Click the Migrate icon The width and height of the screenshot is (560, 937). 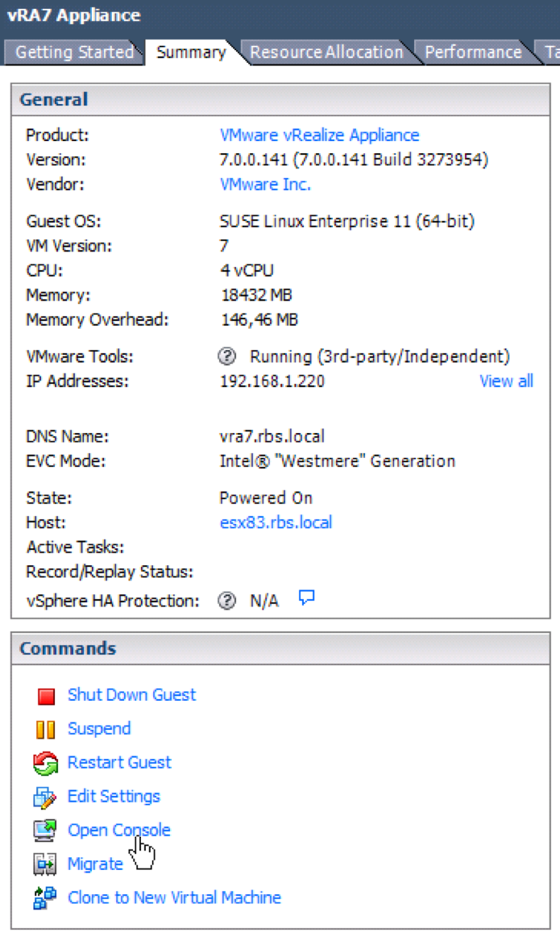click(45, 864)
